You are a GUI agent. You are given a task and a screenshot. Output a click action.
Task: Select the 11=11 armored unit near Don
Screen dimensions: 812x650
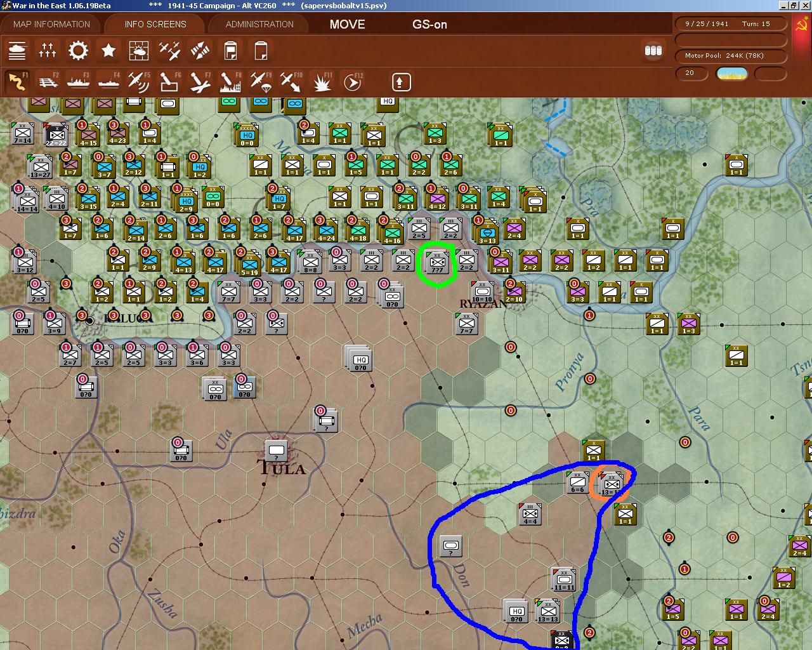pyautogui.click(x=563, y=580)
